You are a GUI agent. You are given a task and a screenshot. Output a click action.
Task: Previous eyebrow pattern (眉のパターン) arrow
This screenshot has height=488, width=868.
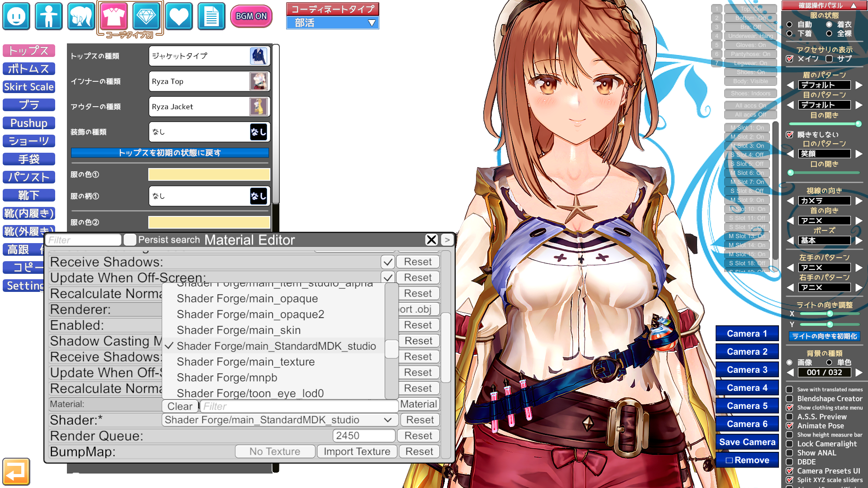pos(791,85)
